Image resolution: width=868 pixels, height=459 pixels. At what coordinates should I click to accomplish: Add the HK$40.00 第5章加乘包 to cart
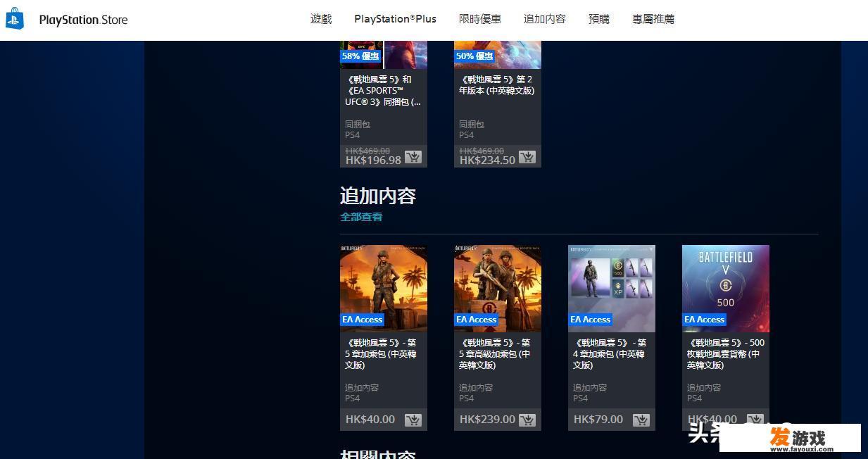point(413,420)
